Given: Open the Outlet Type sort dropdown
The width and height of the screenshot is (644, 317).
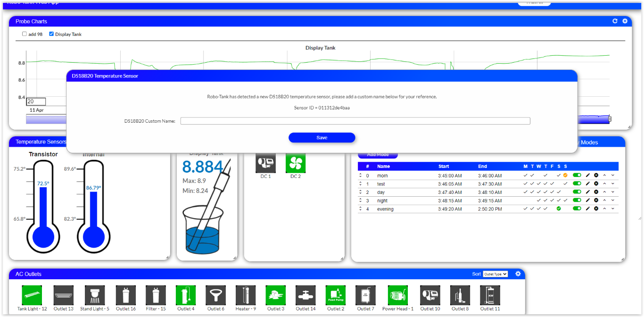Looking at the screenshot, I should point(495,274).
